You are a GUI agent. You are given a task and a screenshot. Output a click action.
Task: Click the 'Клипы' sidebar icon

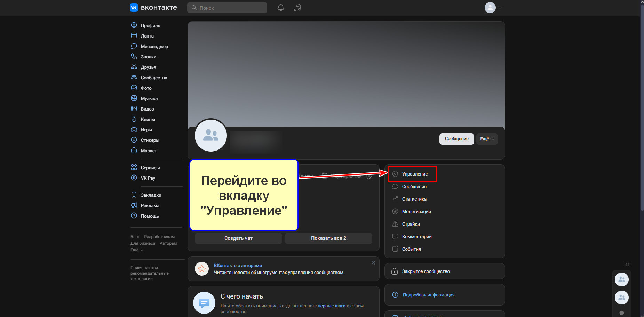[x=134, y=119]
